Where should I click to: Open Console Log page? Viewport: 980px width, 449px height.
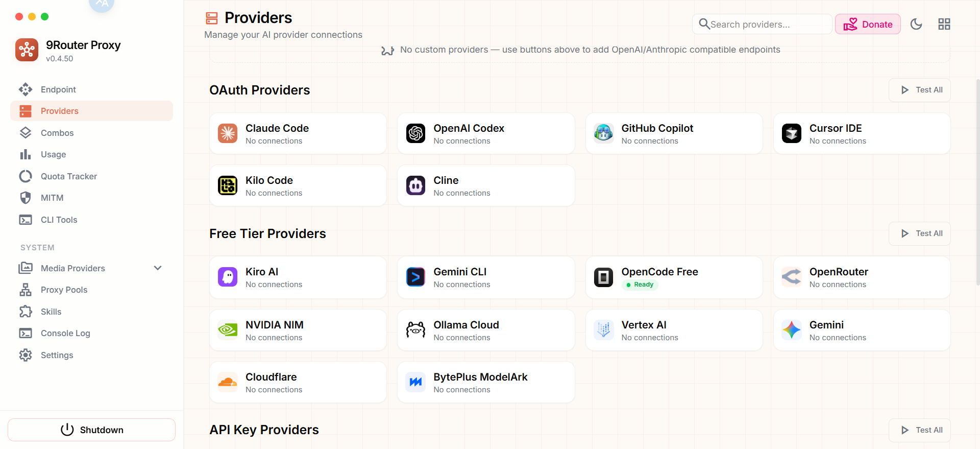92,333
